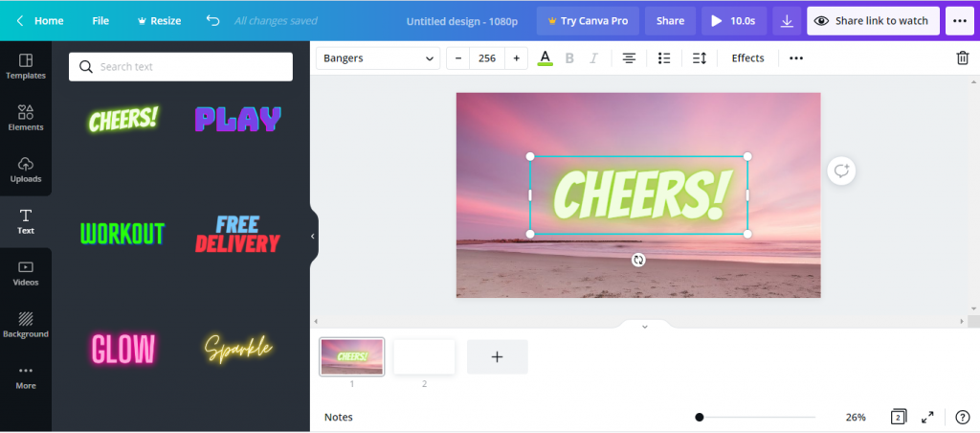The height and width of the screenshot is (433, 980).
Task: Click the add comment bubble icon
Action: pyautogui.click(x=841, y=171)
